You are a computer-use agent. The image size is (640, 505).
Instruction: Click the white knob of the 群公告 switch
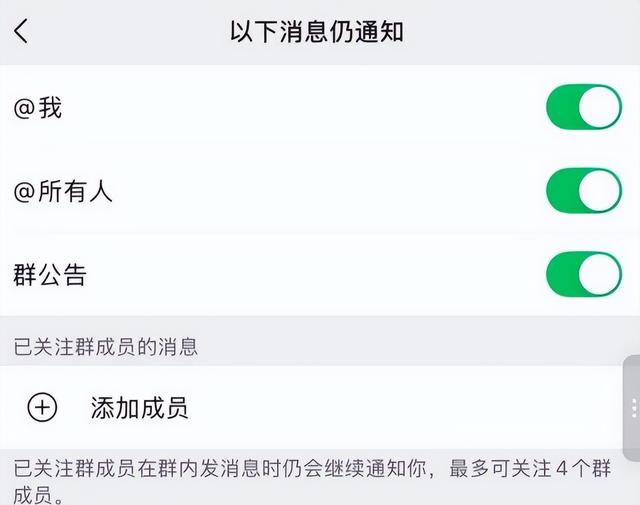coord(600,274)
